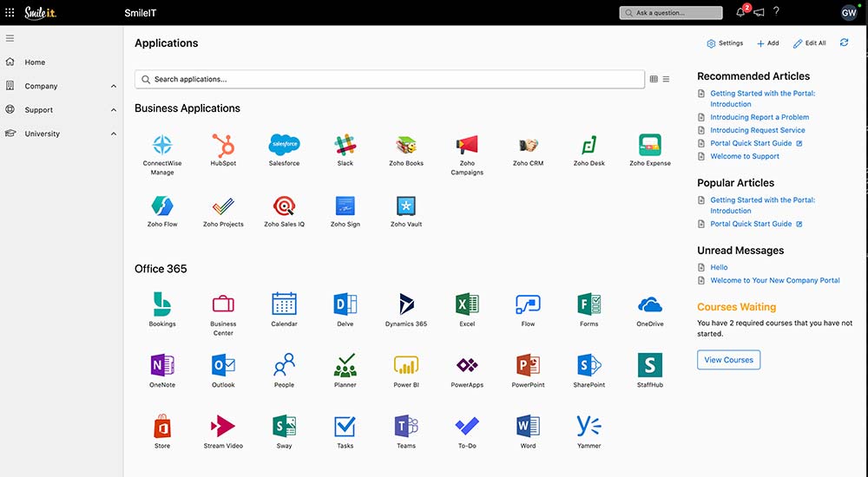The image size is (868, 477).
Task: Open Introducing Report a Problem article
Action: click(x=759, y=117)
